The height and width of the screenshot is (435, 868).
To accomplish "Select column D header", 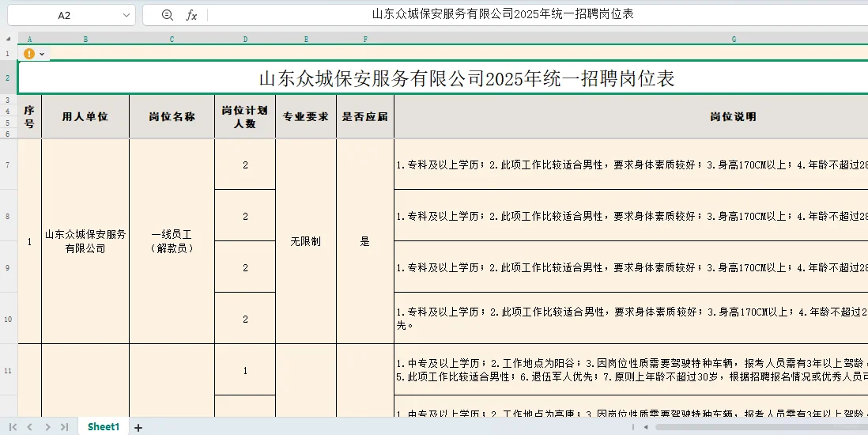I will coord(245,39).
